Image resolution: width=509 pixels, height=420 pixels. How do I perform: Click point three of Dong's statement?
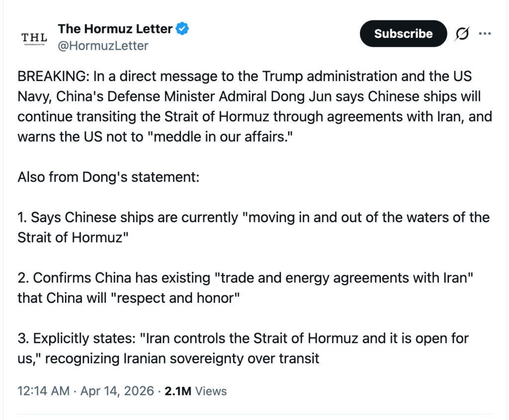click(243, 348)
